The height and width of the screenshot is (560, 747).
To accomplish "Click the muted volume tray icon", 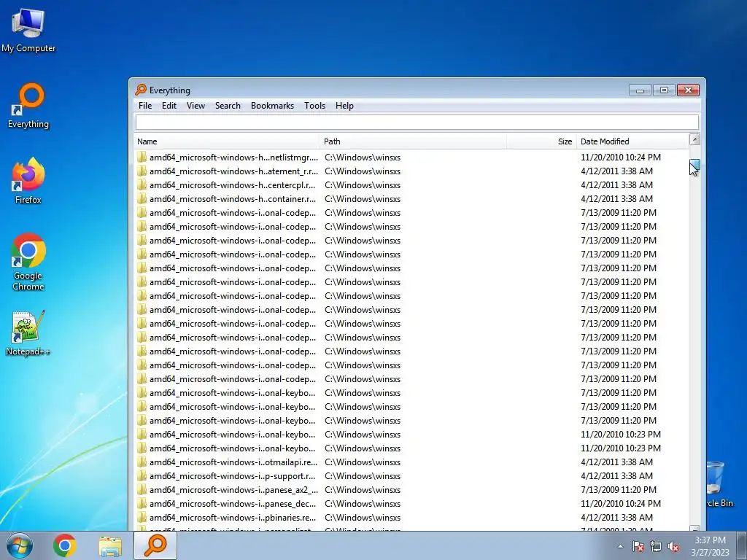I will (673, 547).
